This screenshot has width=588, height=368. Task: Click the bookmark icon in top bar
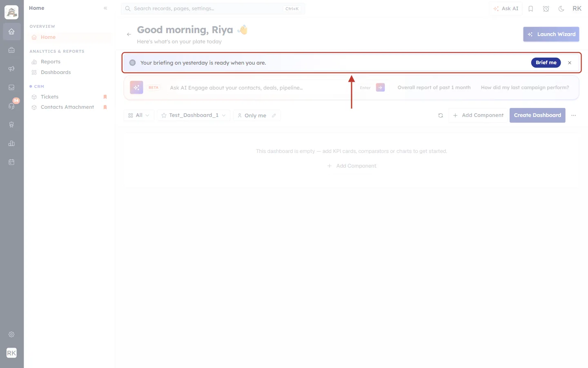pyautogui.click(x=531, y=9)
